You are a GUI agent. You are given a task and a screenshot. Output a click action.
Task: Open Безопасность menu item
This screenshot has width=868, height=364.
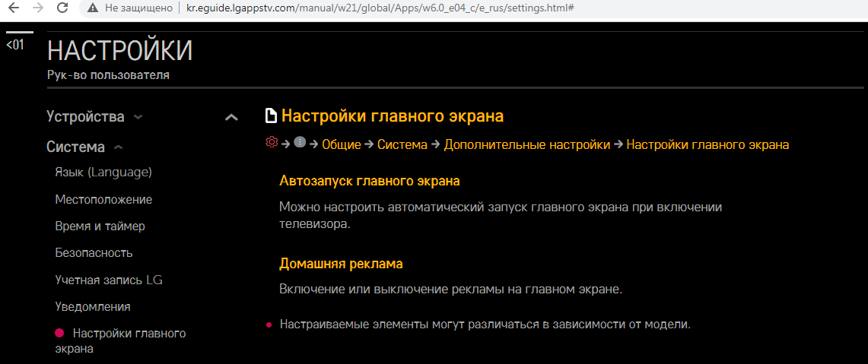pyautogui.click(x=94, y=253)
